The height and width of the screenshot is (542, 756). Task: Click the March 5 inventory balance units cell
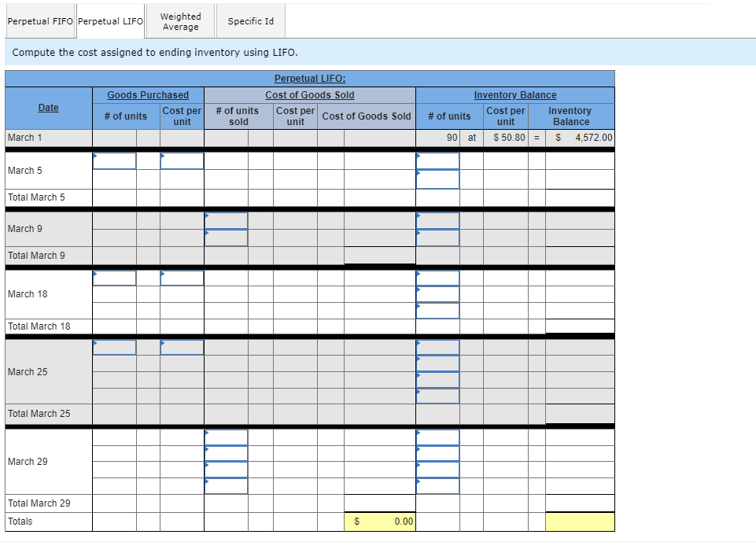tap(437, 160)
